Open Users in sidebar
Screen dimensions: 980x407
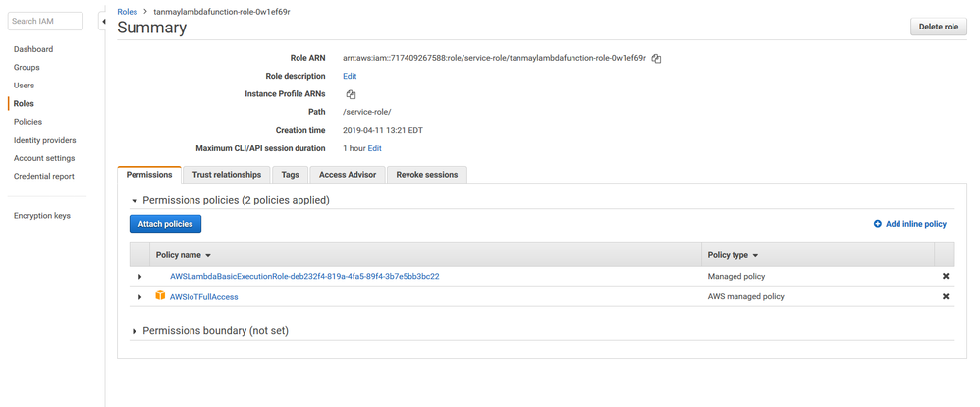pos(24,86)
